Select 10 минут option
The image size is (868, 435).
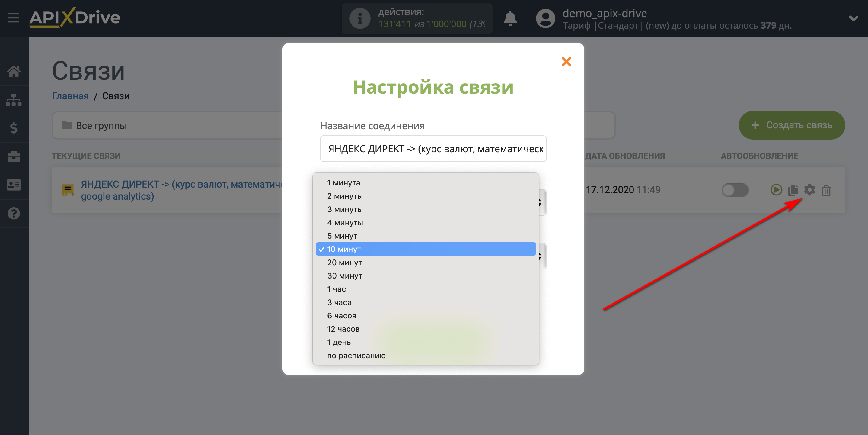pos(426,249)
